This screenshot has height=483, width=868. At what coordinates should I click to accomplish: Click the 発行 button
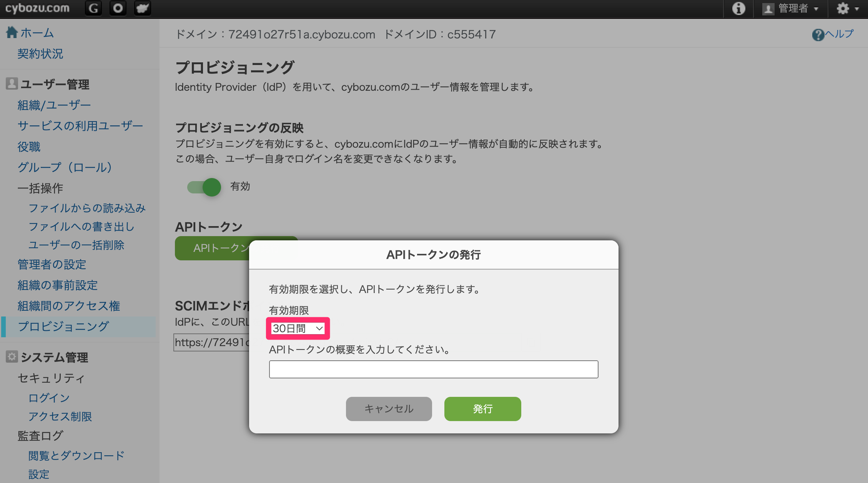(482, 409)
